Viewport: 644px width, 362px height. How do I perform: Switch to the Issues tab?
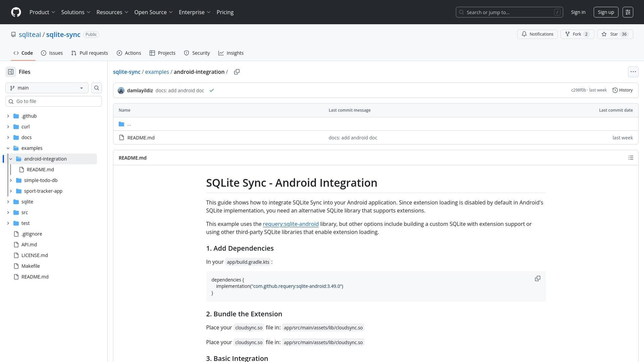click(x=52, y=53)
